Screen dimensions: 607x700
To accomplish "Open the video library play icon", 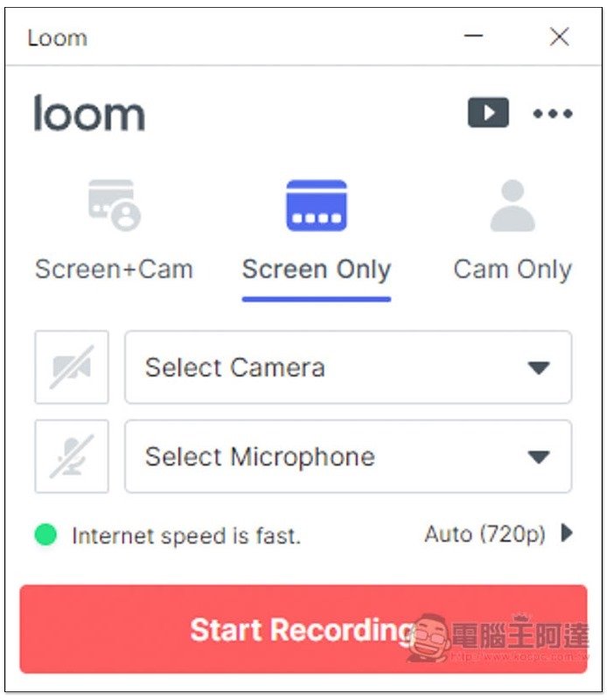I will [x=488, y=113].
